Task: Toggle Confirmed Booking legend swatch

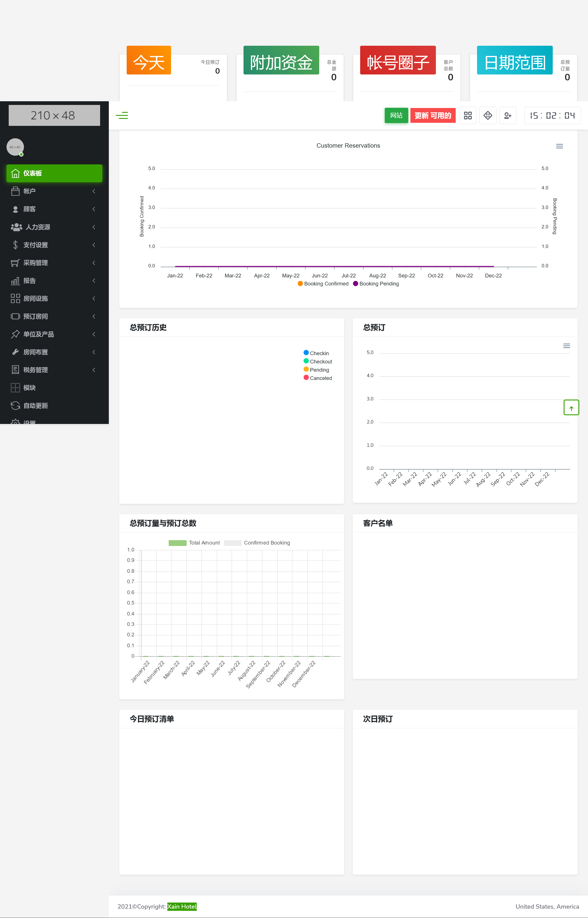Action: click(233, 543)
